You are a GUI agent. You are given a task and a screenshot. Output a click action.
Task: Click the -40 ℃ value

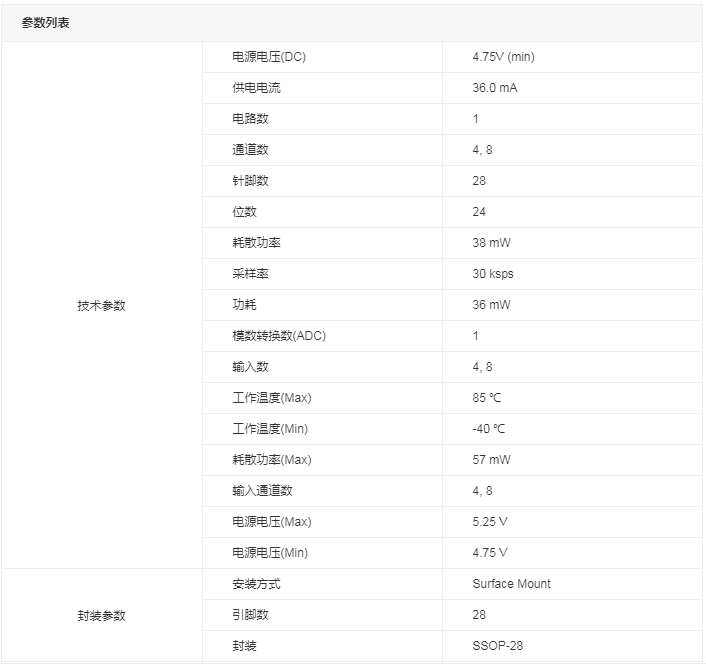pos(489,429)
